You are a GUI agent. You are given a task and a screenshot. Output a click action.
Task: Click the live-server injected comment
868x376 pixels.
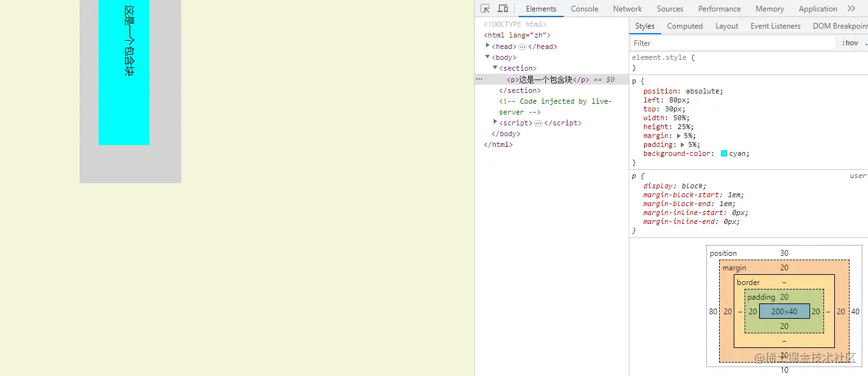pos(555,106)
